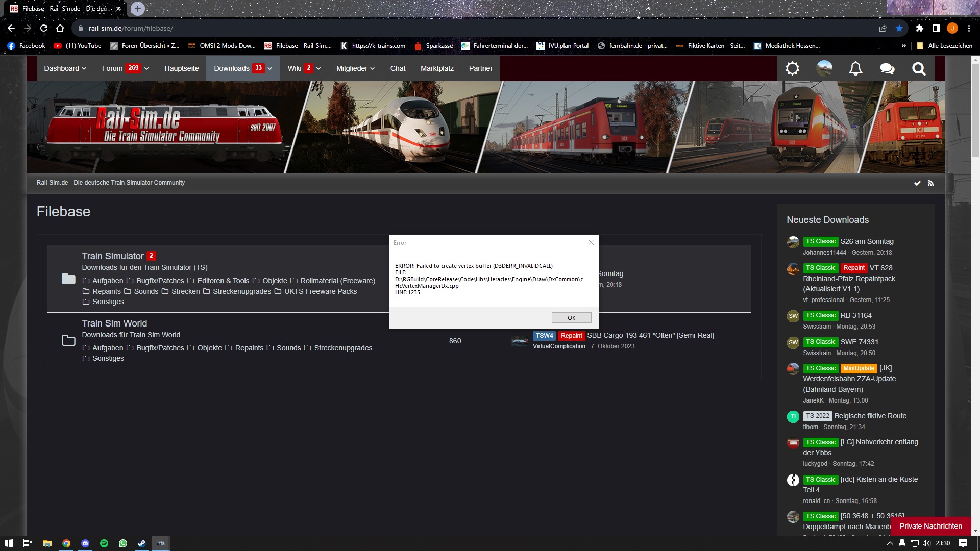The width and height of the screenshot is (980, 551).
Task: Show hidden bookmarks overflow chevron
Action: tap(903, 46)
